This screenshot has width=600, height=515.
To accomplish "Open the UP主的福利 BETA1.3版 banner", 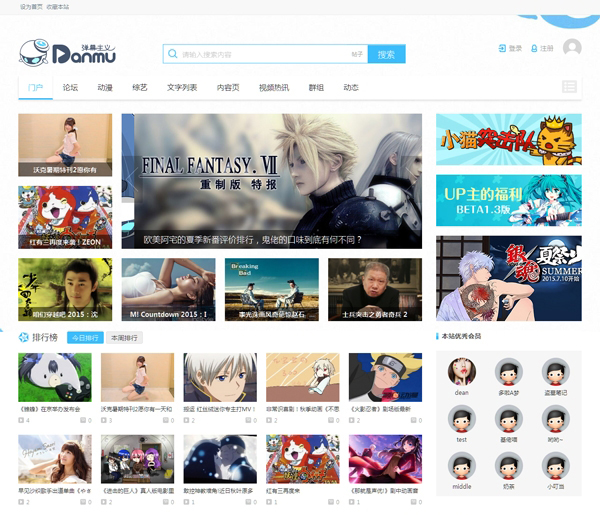I will coord(509,200).
